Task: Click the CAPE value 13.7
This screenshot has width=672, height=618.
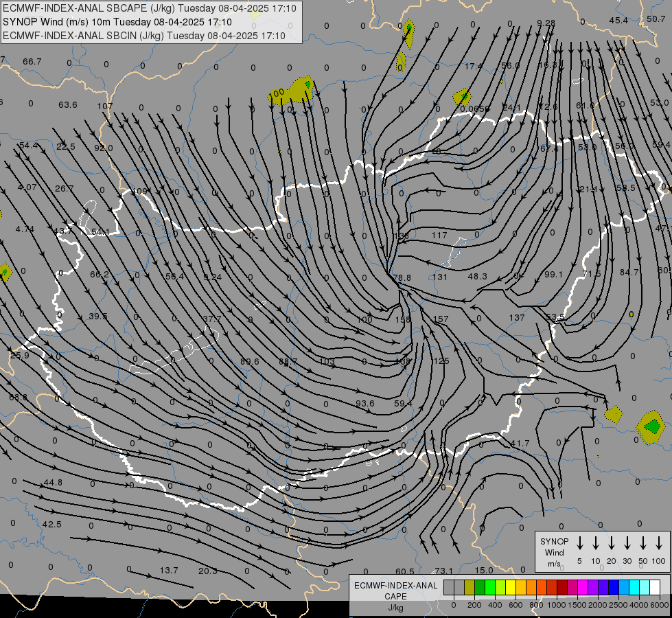Action: (168, 571)
